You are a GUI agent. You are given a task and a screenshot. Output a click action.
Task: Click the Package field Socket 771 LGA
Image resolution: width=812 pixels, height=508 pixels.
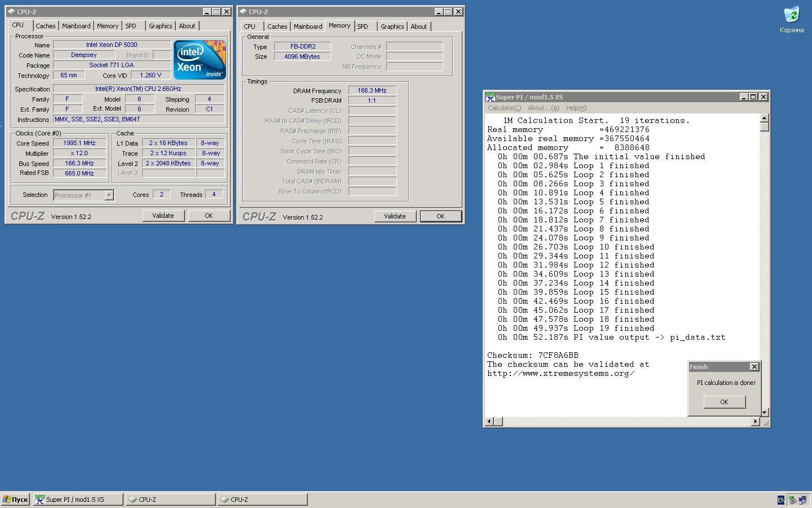112,65
